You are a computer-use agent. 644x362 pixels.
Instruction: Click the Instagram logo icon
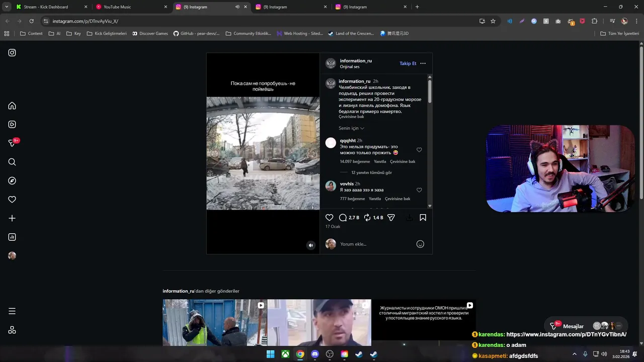click(12, 52)
